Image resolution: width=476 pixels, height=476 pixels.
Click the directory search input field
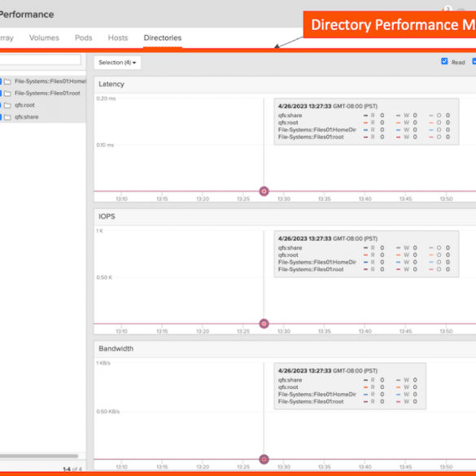[x=40, y=59]
